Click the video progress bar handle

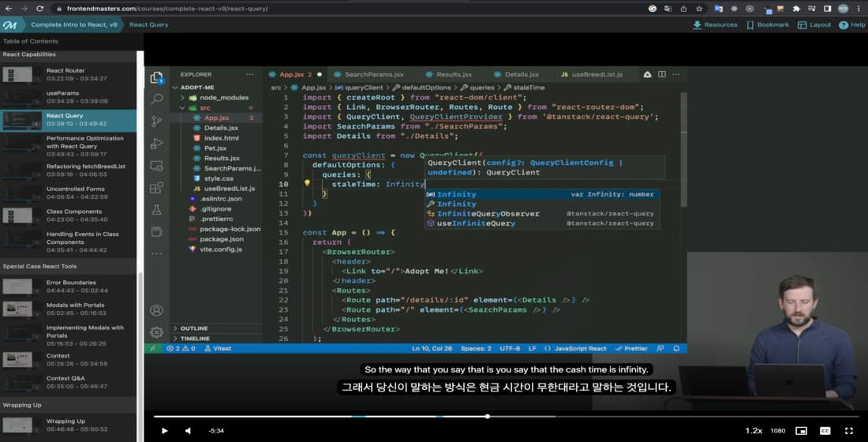[x=487, y=416]
